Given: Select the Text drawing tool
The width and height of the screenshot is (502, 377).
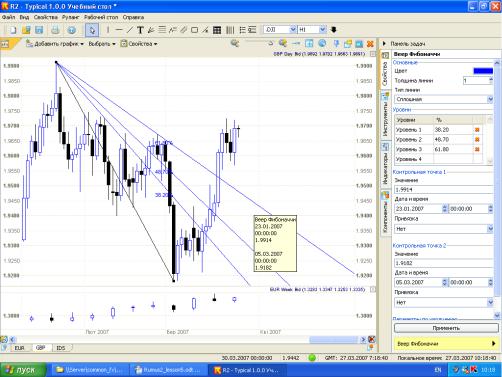Looking at the screenshot, I should click(x=140, y=30).
